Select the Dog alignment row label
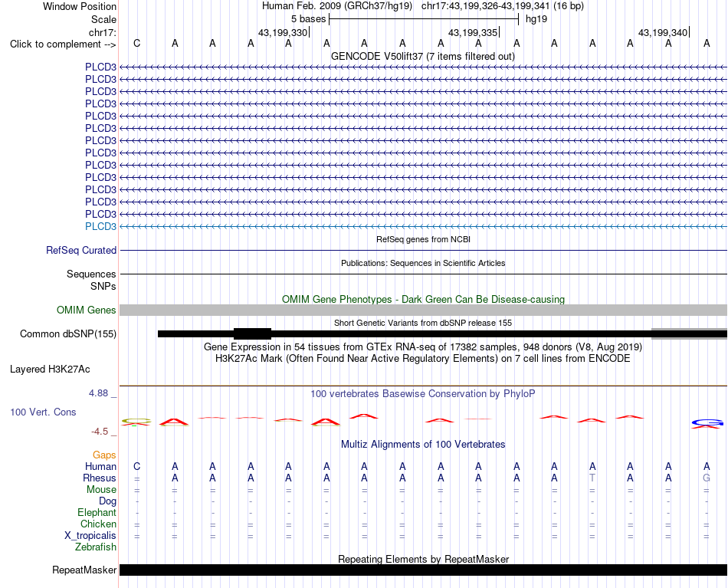Screen dimensions: 728x588 (x=107, y=501)
